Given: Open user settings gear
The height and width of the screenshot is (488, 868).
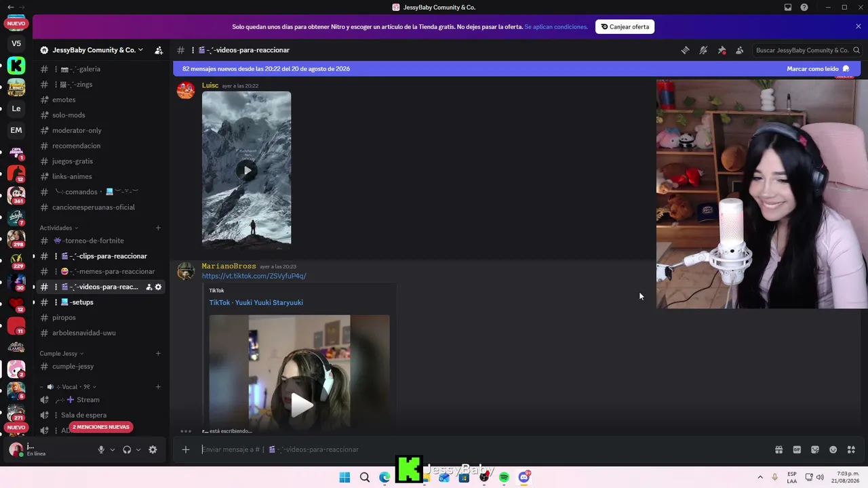Looking at the screenshot, I should (x=153, y=449).
